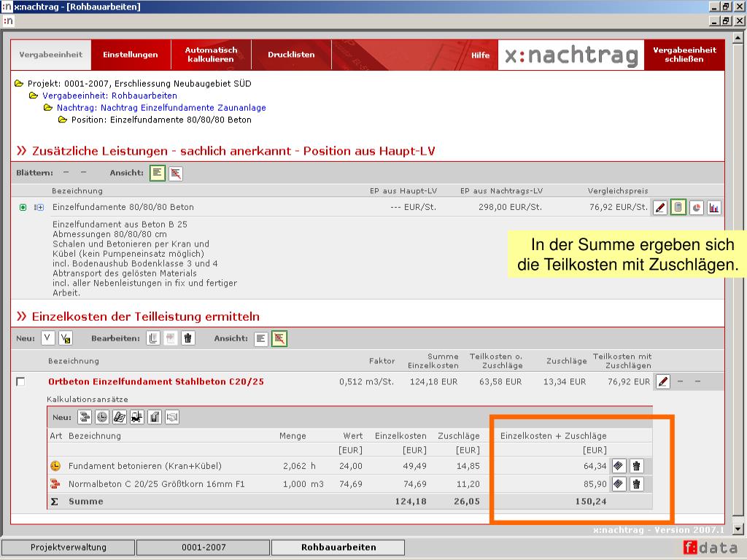The image size is (747, 560).
Task: Click the folder icon beside Nachtrag: Nachtrag Einzelfundamente
Action: click(48, 108)
